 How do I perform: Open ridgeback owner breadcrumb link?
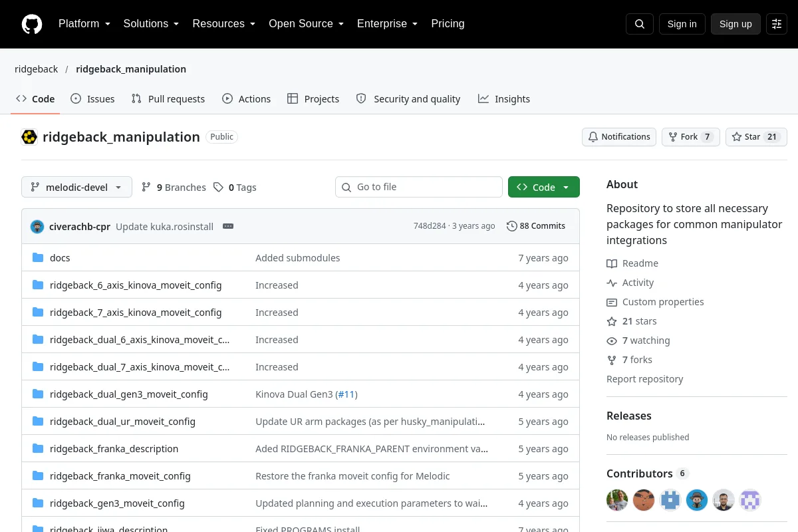[x=37, y=69]
